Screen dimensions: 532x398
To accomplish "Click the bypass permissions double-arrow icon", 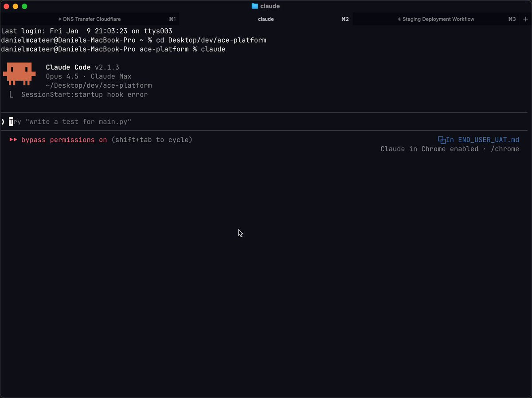I will point(13,140).
